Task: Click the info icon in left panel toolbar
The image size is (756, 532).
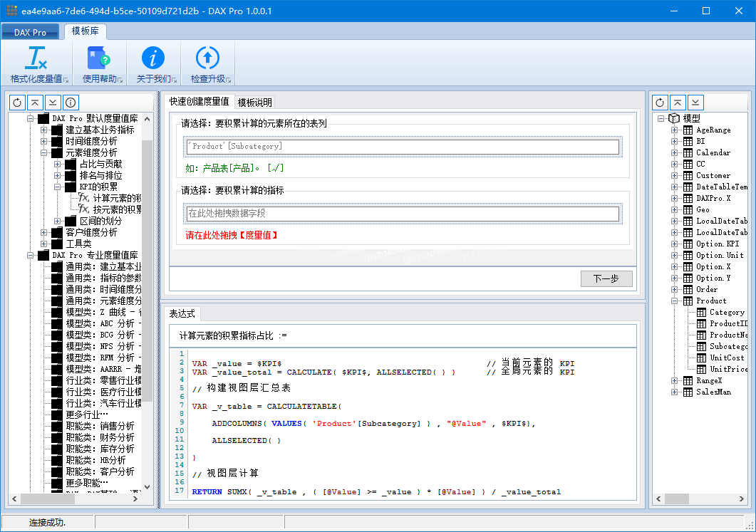Action: pyautogui.click(x=71, y=103)
